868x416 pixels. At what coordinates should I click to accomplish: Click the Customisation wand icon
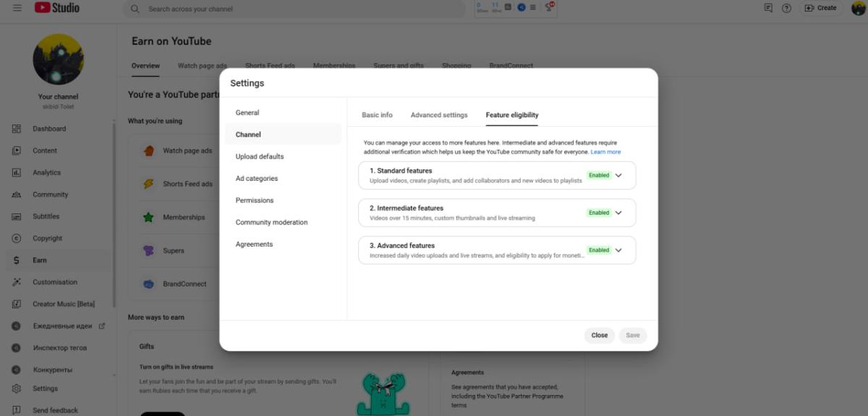tap(17, 282)
